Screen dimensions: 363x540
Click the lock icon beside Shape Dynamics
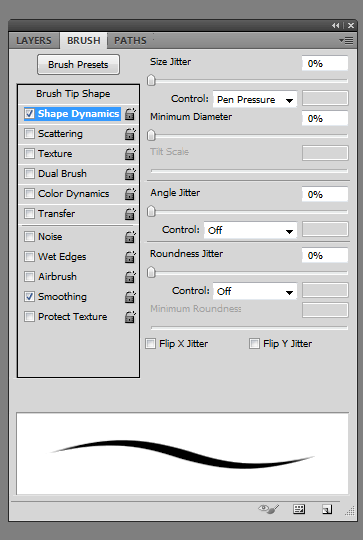[130, 114]
